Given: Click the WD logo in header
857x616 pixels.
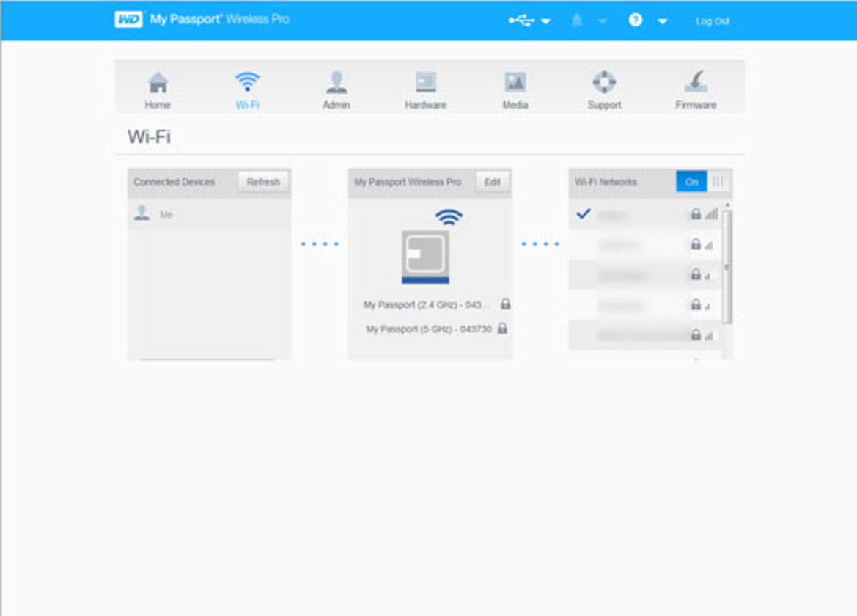Looking at the screenshot, I should coord(128,20).
